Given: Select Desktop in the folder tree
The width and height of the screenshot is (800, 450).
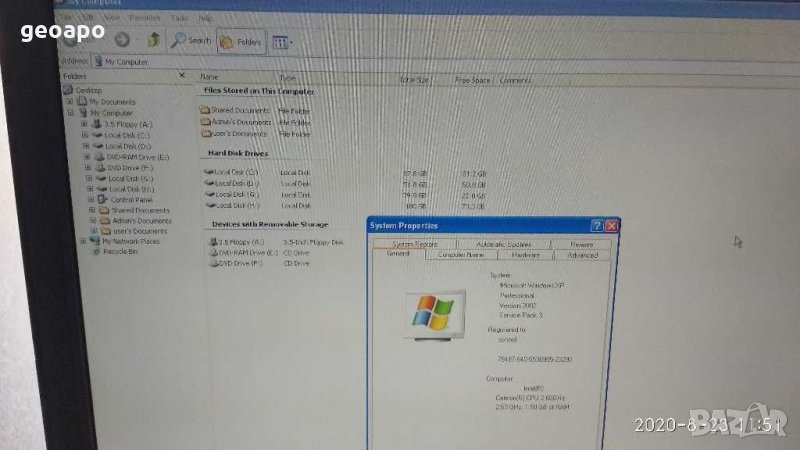Looking at the screenshot, I should (88, 90).
